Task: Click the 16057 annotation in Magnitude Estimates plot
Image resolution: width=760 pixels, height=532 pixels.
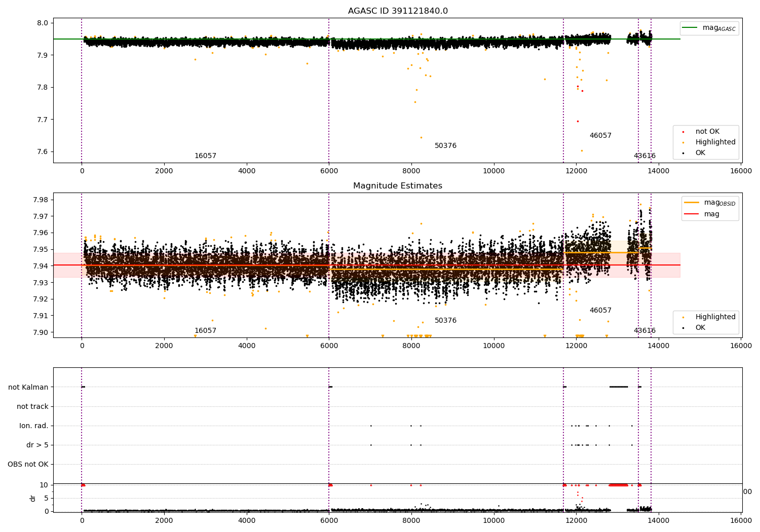Action: tap(205, 331)
